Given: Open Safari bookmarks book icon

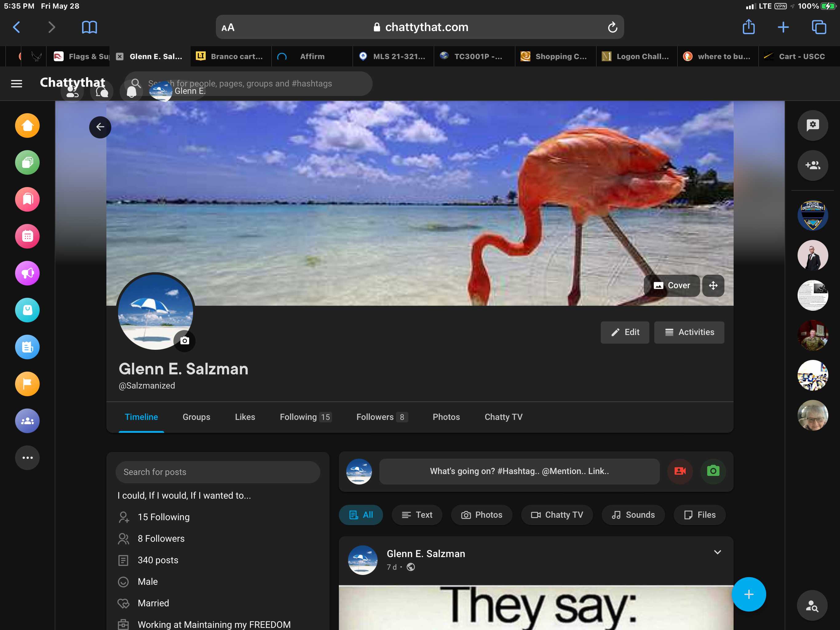Looking at the screenshot, I should pyautogui.click(x=89, y=27).
